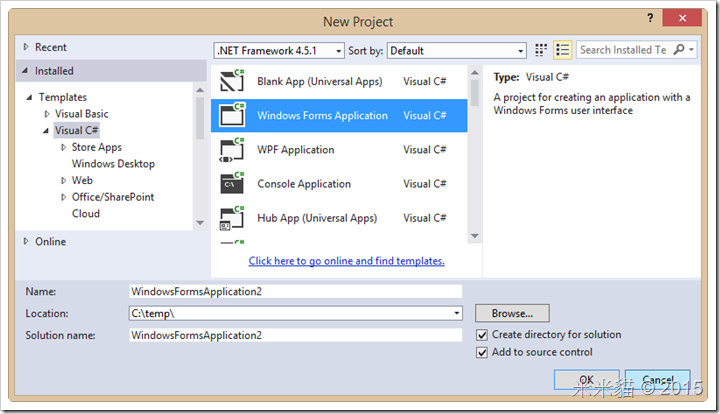Open the .NET Framework 4.5.1 dropdown

click(x=279, y=50)
